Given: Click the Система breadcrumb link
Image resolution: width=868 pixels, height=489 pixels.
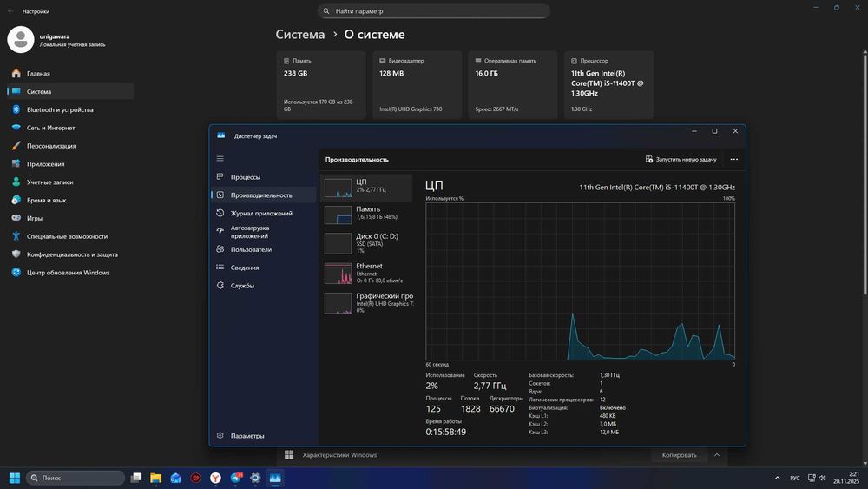Looking at the screenshot, I should click(x=300, y=35).
